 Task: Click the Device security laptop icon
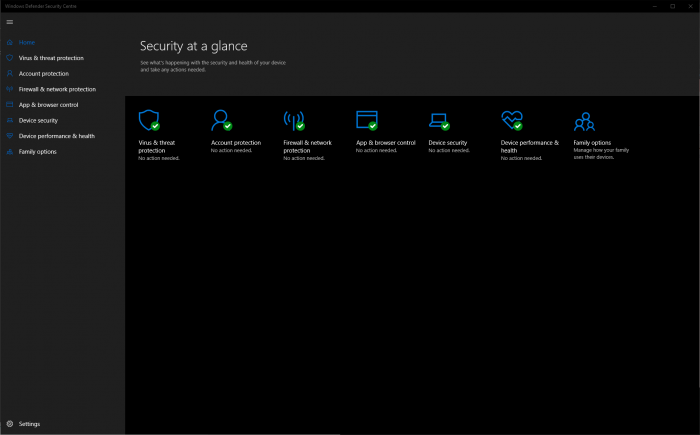438,121
